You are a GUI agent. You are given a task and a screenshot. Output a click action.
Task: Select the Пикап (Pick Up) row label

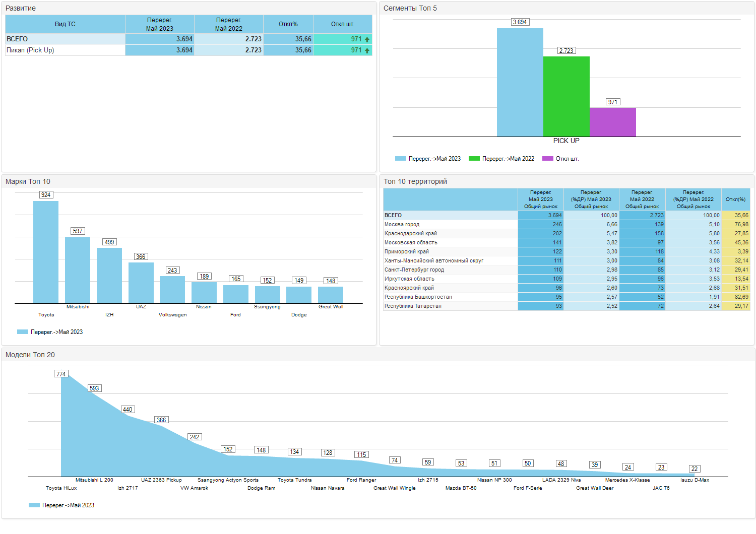30,50
